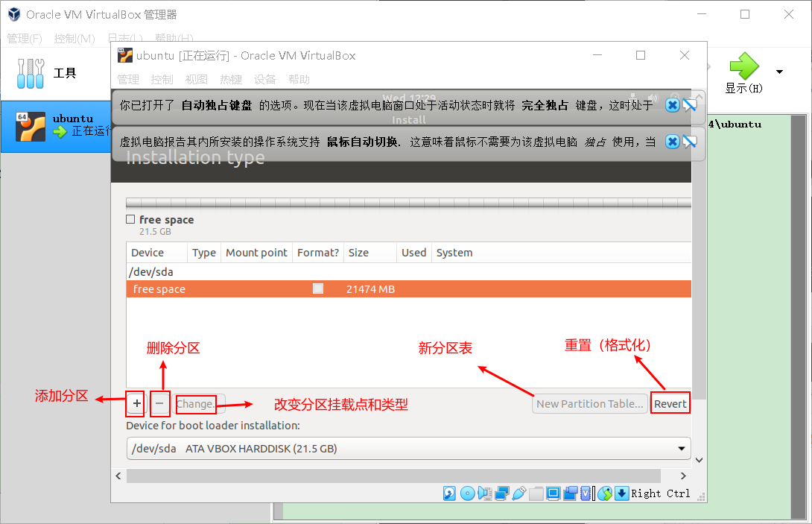Click the hard disk activity status icon
This screenshot has height=524, width=812.
coord(449,493)
